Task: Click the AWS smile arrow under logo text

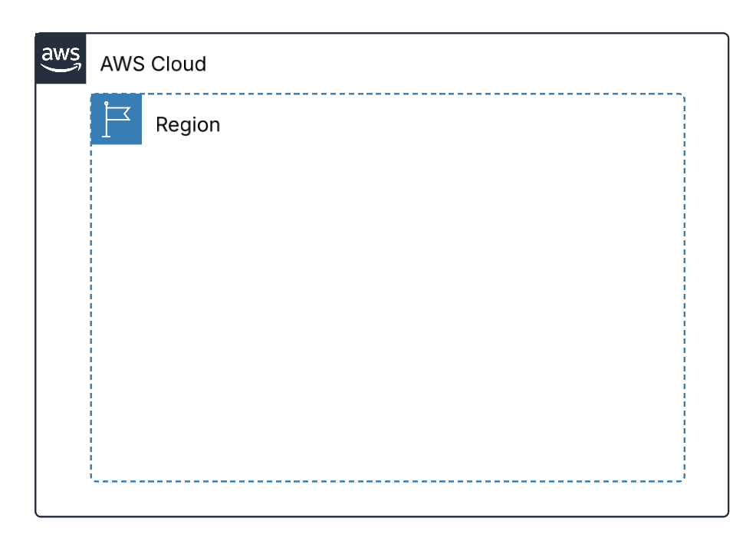Action: tap(61, 68)
